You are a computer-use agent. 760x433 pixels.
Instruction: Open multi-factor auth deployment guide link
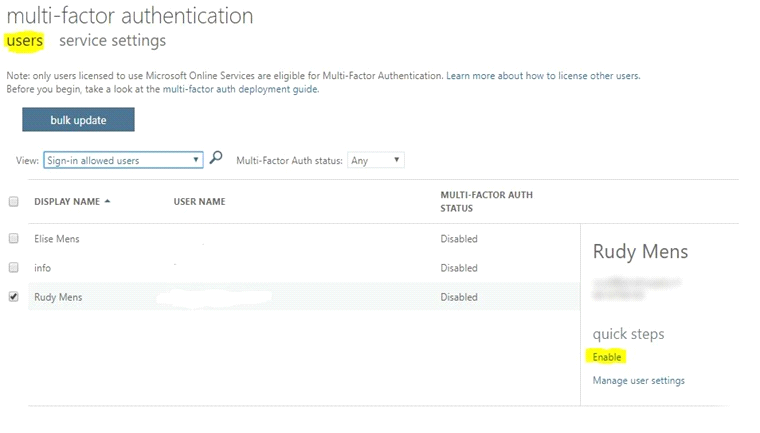(240, 89)
